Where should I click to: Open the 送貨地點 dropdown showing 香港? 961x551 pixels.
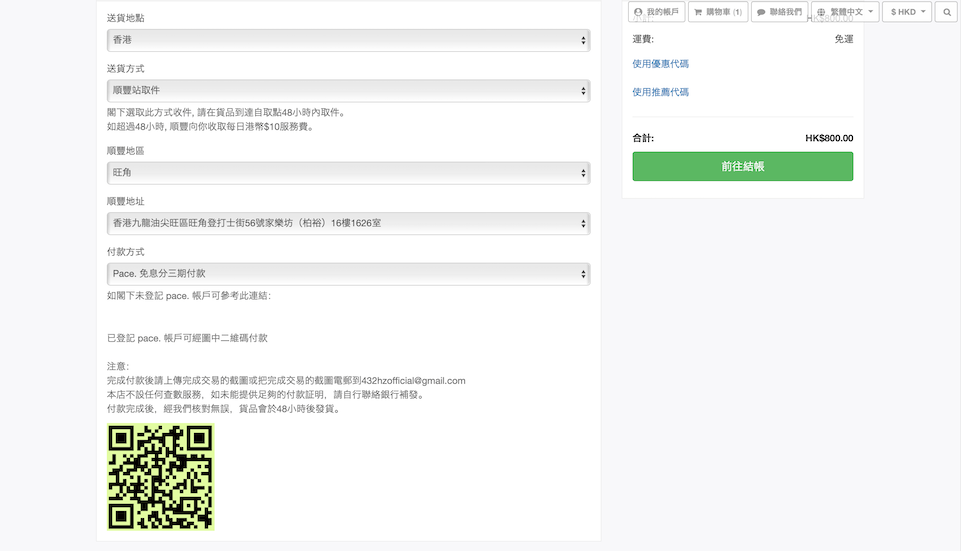tap(348, 40)
